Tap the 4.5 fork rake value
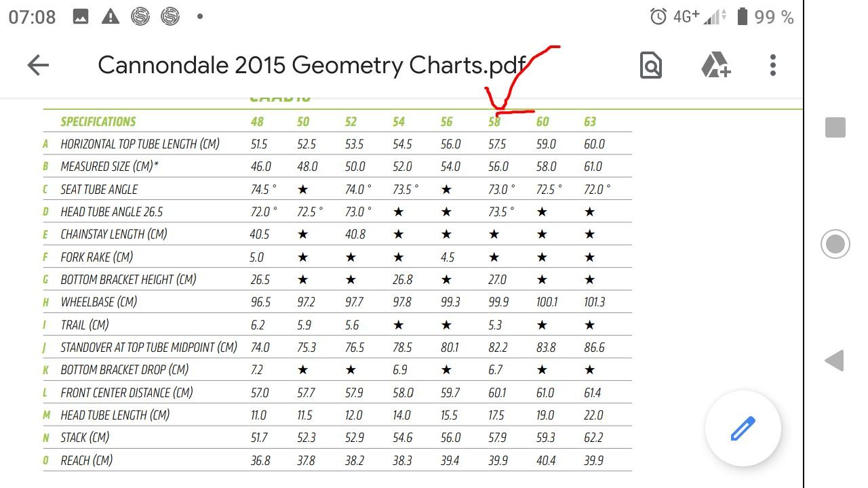The width and height of the screenshot is (868, 488). 447,257
